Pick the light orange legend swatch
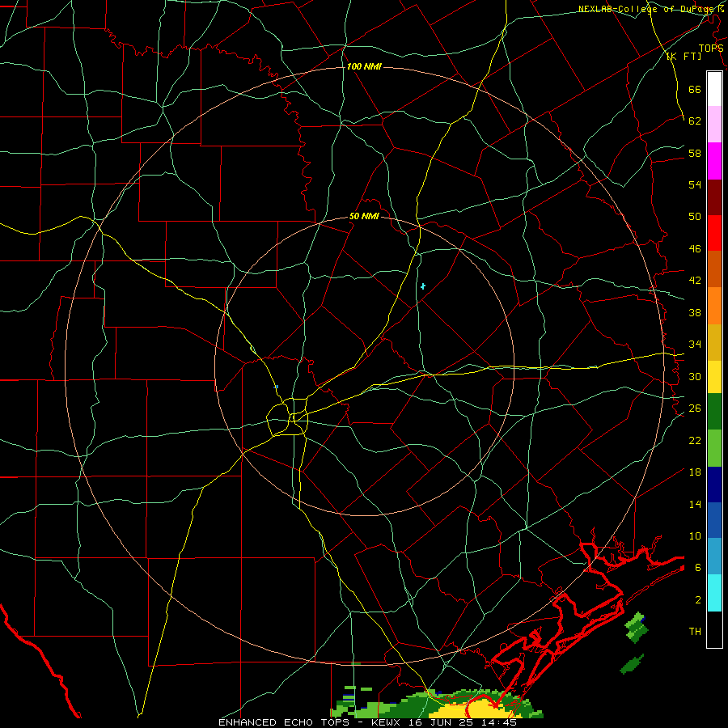 pos(714,306)
